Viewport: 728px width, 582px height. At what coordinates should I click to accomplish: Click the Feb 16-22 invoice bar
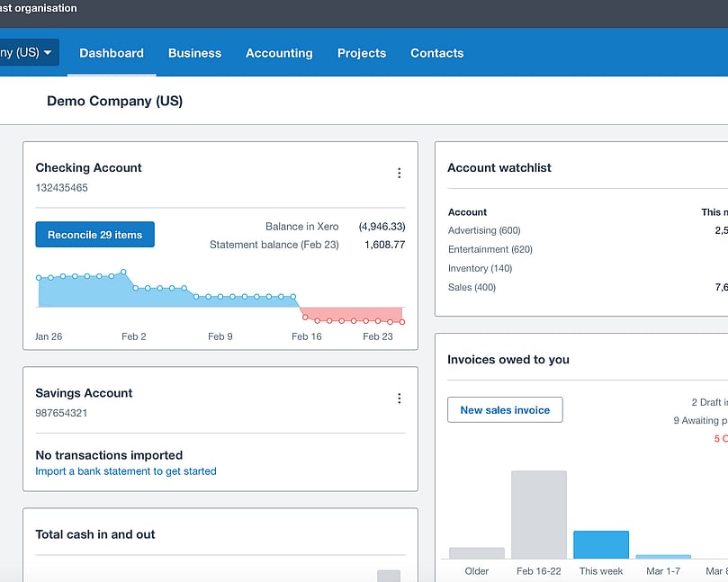click(538, 514)
